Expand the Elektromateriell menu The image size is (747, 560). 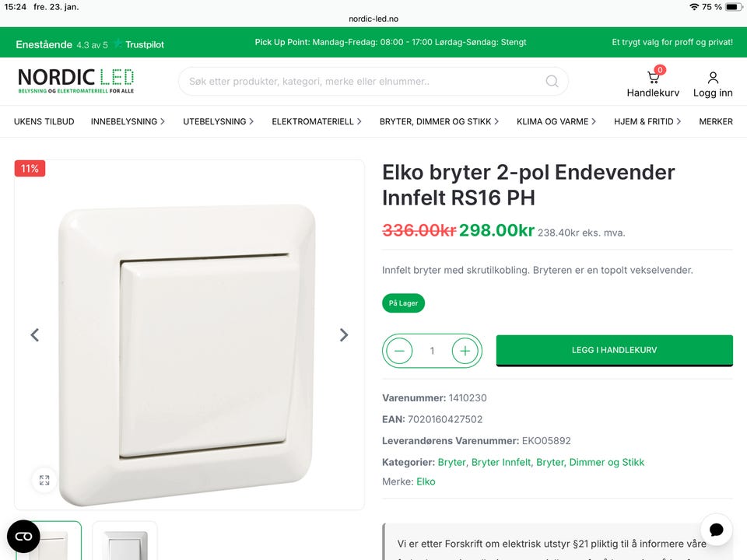(x=317, y=121)
